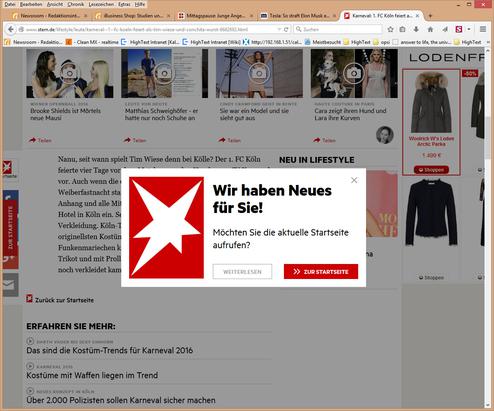The width and height of the screenshot is (494, 411).
Task: Open the address bar history dropdown arrow
Action: click(279, 29)
